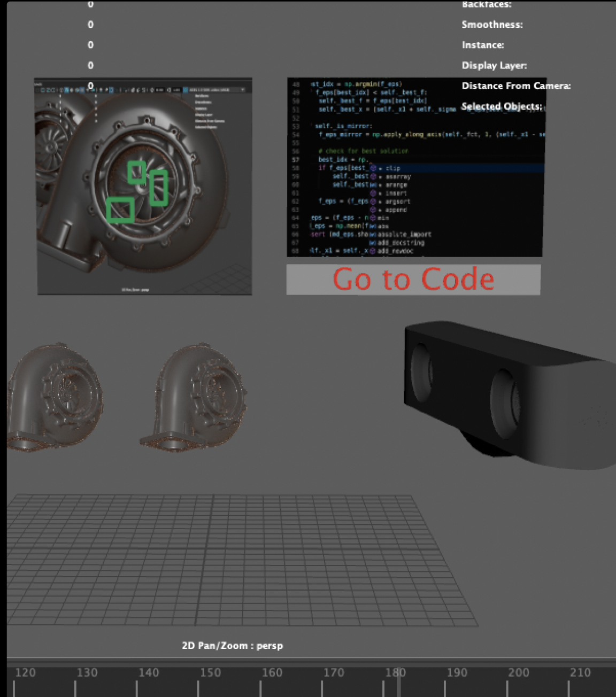This screenshot has width=616, height=697.
Task: Click the 'Distance From Camera:' HUD label
Action: (x=516, y=86)
